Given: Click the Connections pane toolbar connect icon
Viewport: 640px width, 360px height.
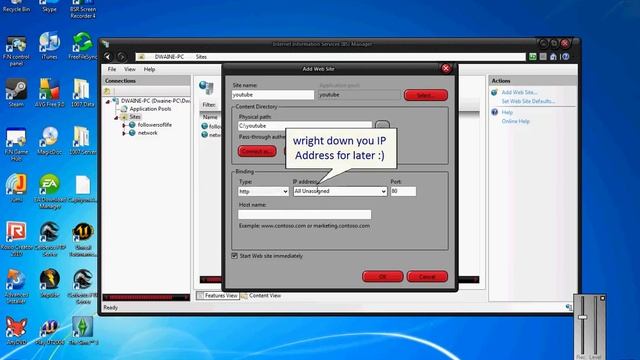Looking at the screenshot, I should point(107,91).
